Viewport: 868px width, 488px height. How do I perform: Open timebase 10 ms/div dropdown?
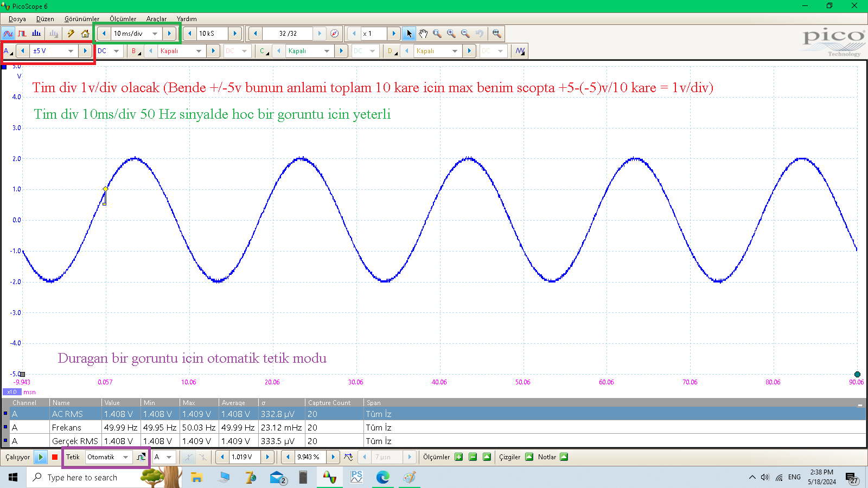[x=155, y=34]
